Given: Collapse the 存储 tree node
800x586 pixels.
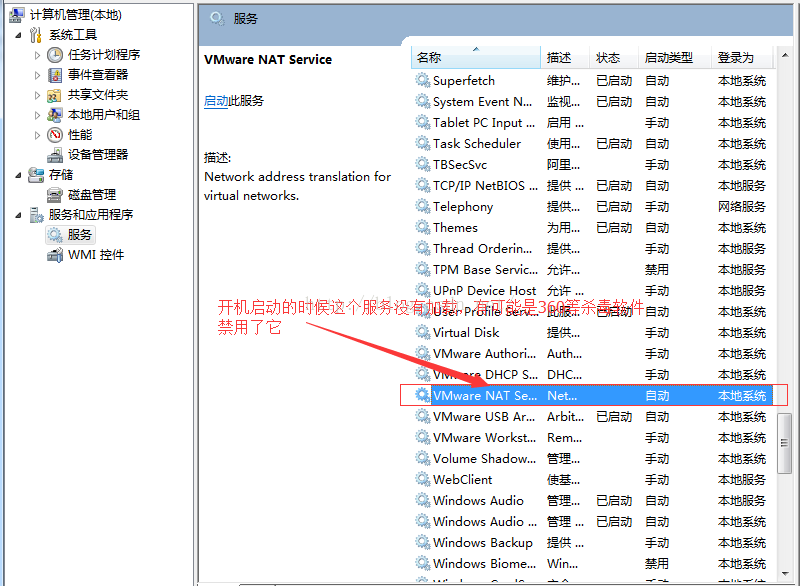Looking at the screenshot, I should (18, 175).
